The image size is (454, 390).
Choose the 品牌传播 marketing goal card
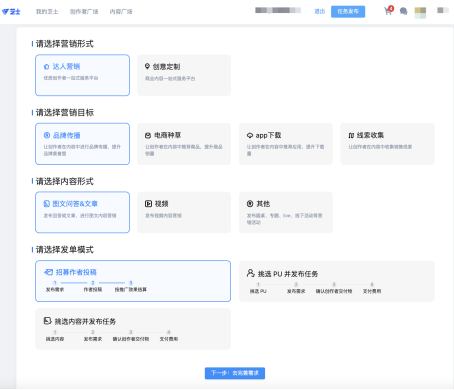[82, 144]
